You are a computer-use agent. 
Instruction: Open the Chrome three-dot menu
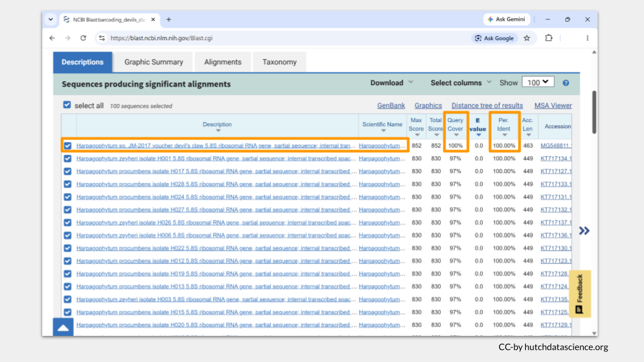pos(588,38)
